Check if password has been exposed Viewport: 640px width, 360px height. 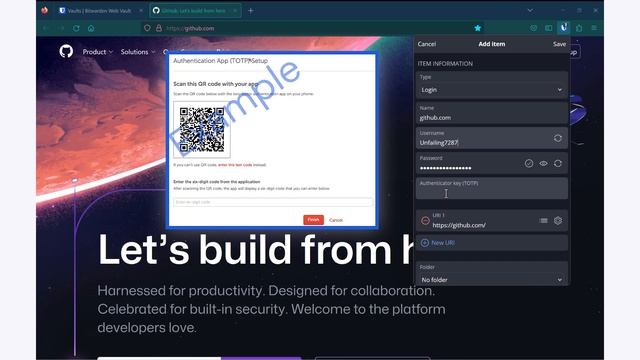(529, 164)
